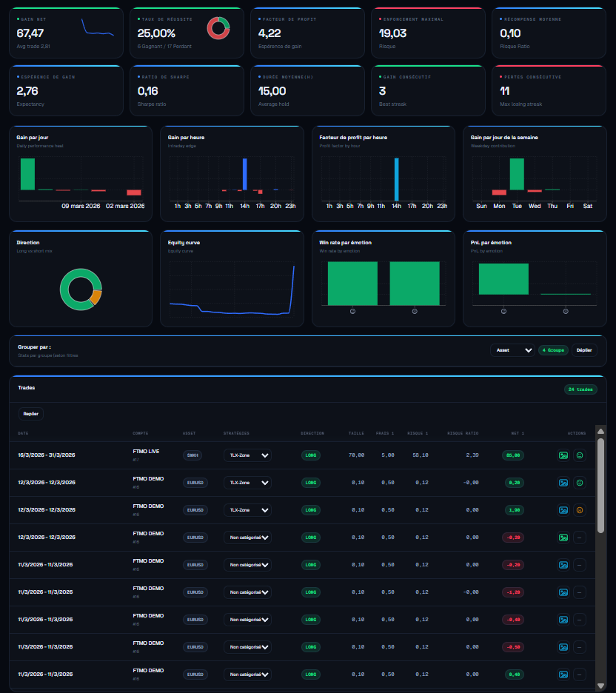This screenshot has height=693, width=616.
Task: Click the scrollbar up arrow in Trades
Action: click(x=600, y=432)
